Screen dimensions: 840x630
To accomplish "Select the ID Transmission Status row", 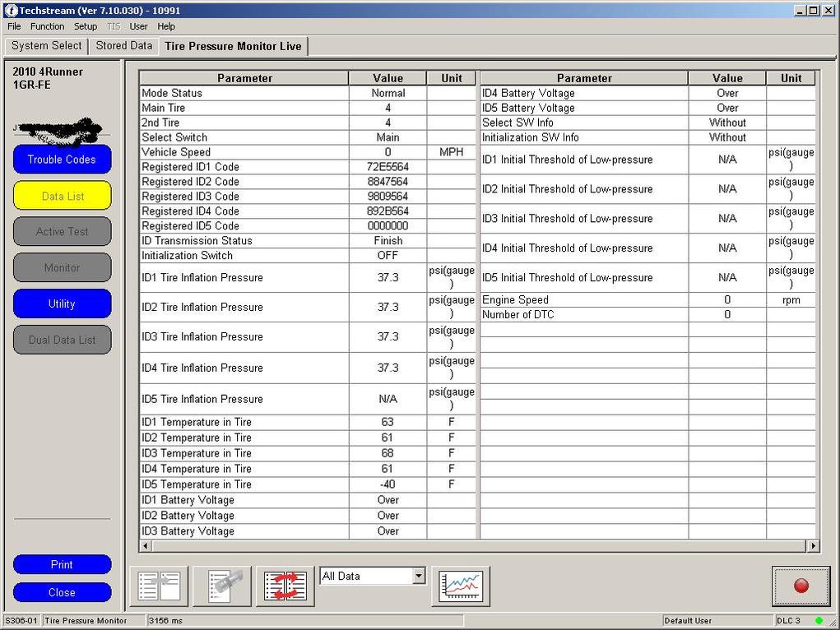I will (308, 241).
